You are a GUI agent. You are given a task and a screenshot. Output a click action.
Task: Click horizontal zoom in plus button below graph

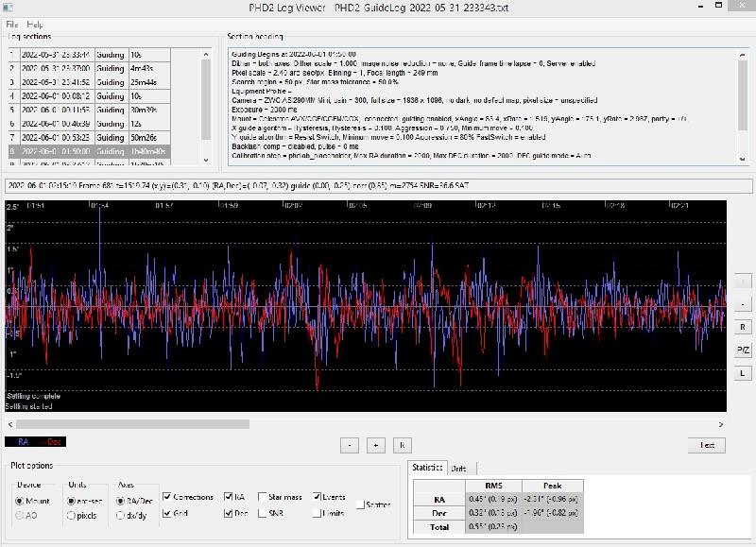click(375, 444)
